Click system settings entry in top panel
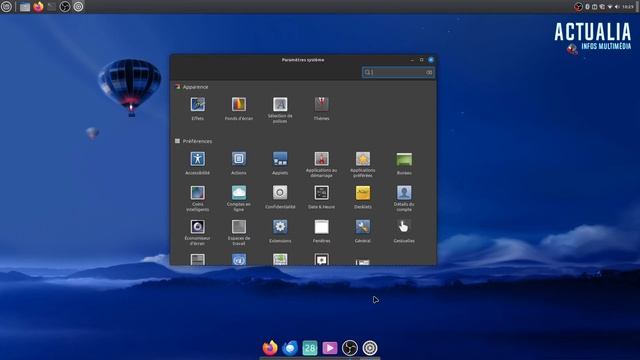The height and width of the screenshot is (360, 640). tap(78, 7)
